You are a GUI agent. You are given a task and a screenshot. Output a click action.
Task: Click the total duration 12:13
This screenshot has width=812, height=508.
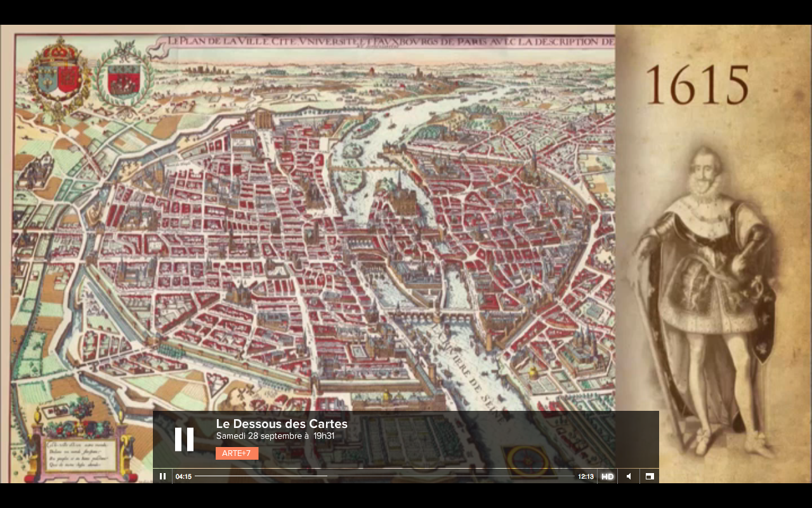[586, 476]
